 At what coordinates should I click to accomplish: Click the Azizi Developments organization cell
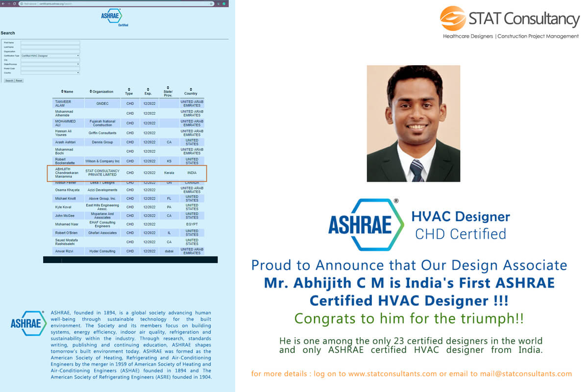pyautogui.click(x=102, y=190)
